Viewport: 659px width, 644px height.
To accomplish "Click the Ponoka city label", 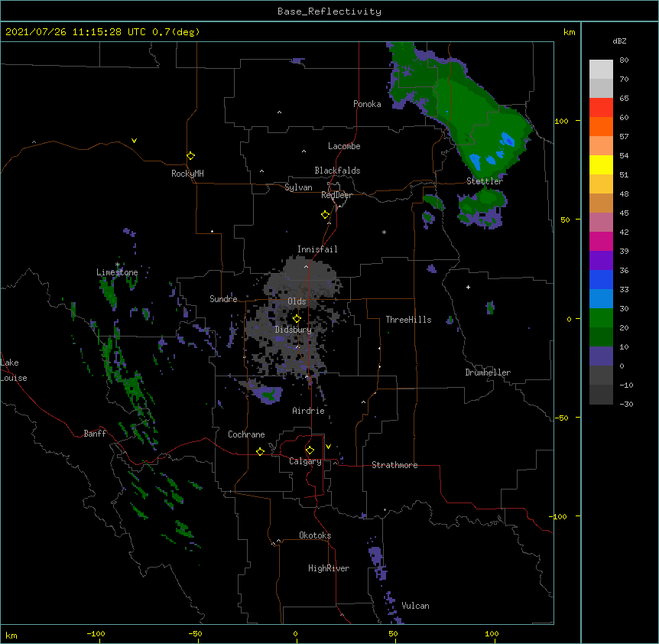I will click(367, 104).
